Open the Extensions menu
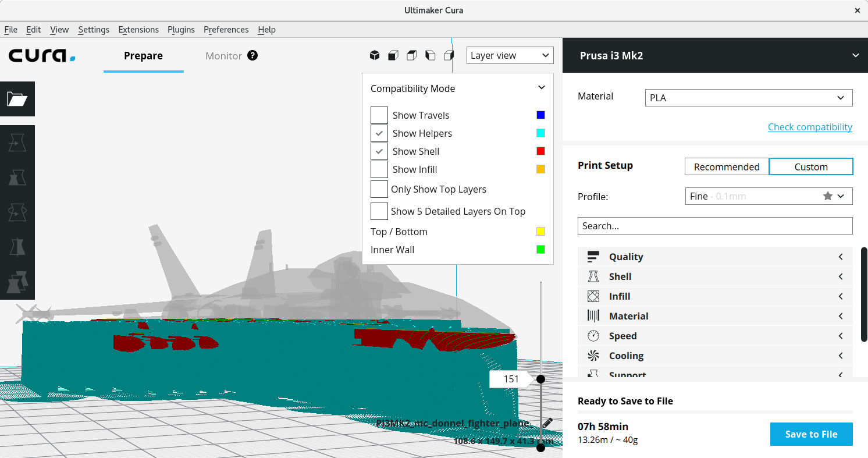868x458 pixels. pyautogui.click(x=138, y=30)
